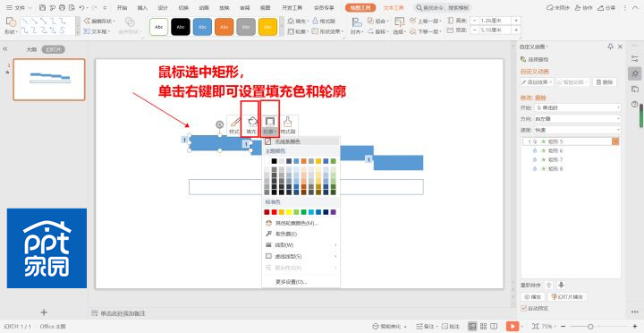Open 线型(W) line weight submenu
Viewport: 644px width, 333px height.
point(301,245)
